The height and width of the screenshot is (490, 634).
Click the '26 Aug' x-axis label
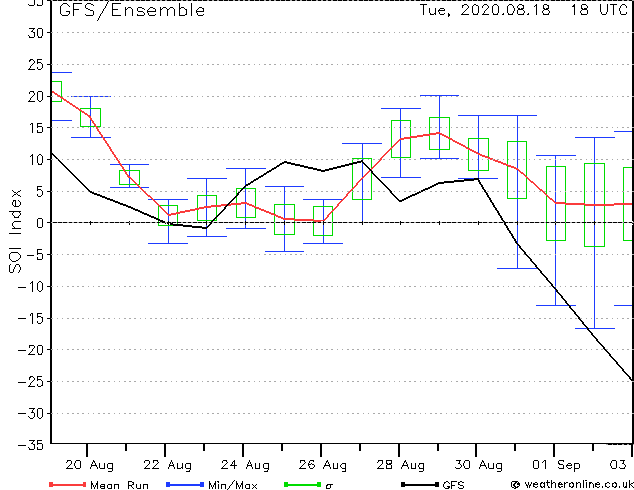pos(323,465)
